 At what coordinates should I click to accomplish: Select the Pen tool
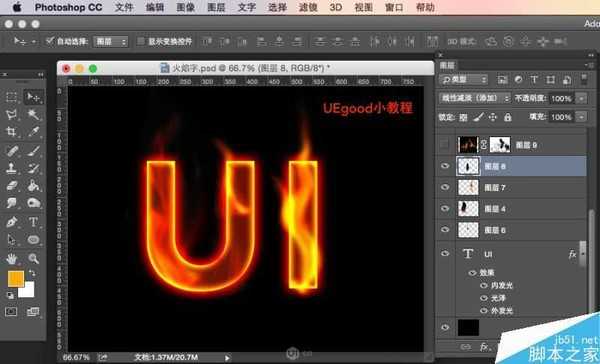11,222
